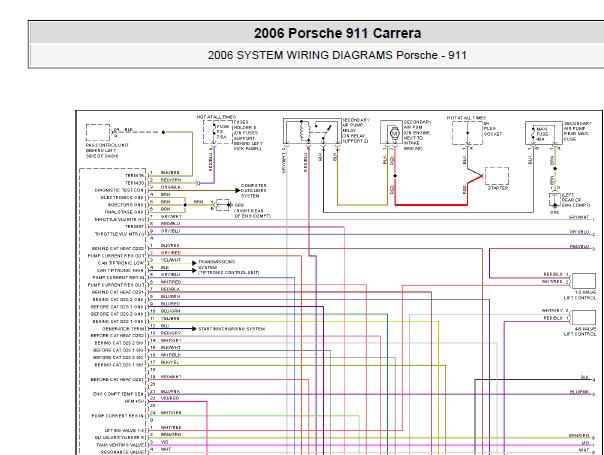Image resolution: width=604 pixels, height=455 pixels.
Task: Click 'SECONDARY AIR PUMP REAR MAXI FUSE' label
Action: pos(577,131)
